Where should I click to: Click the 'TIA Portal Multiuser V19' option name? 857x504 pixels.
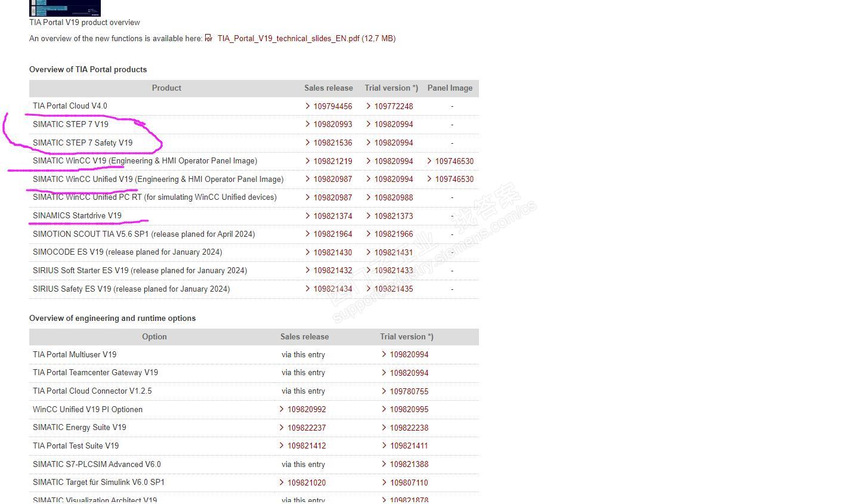click(x=75, y=354)
